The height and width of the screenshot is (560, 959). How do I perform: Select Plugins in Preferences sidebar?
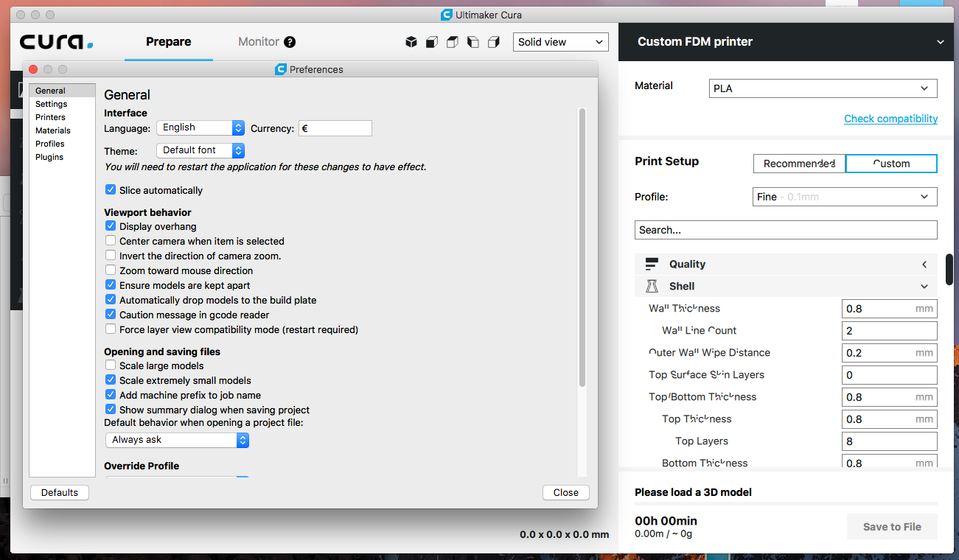pos(62,157)
